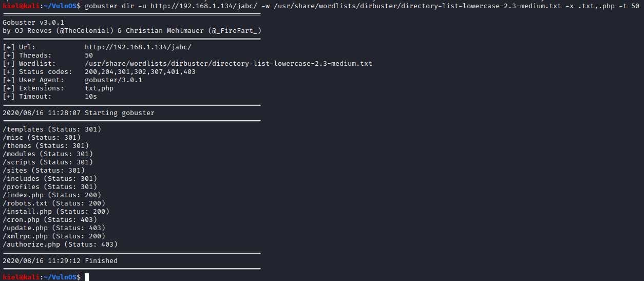
Task: Click the Status codes list line
Action: coord(99,72)
